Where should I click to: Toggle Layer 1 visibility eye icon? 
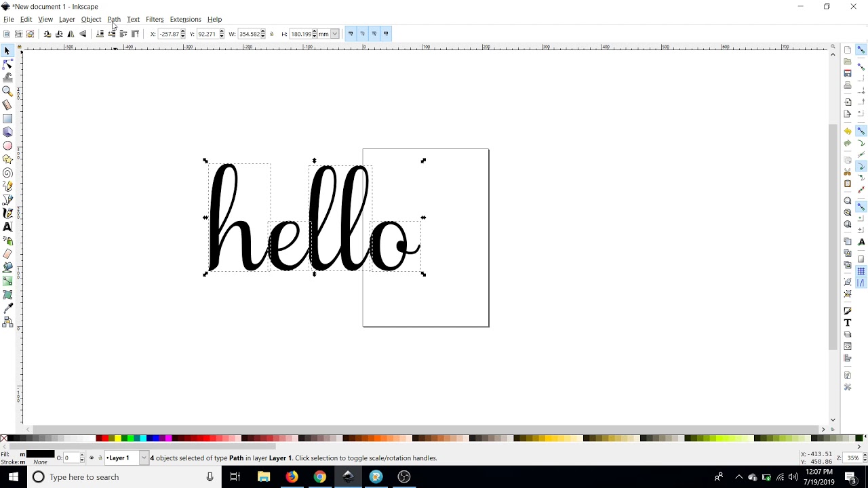coord(92,458)
